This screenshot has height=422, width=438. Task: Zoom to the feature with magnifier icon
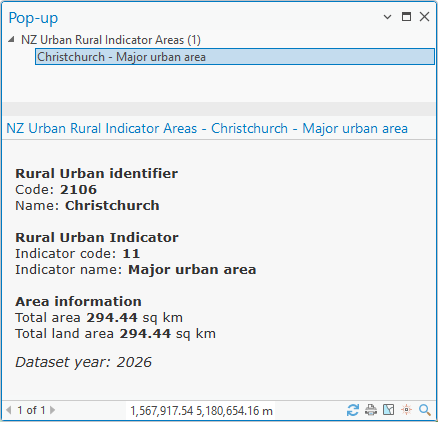(425, 410)
